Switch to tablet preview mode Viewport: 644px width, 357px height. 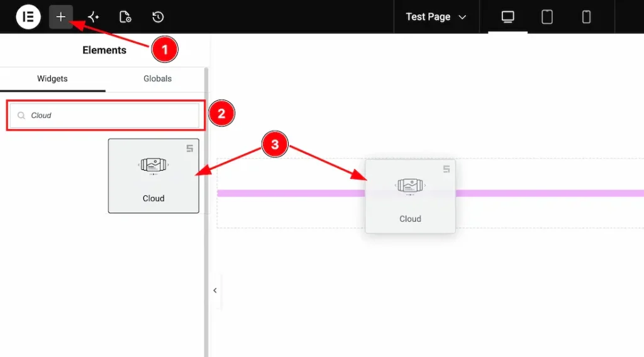tap(547, 17)
